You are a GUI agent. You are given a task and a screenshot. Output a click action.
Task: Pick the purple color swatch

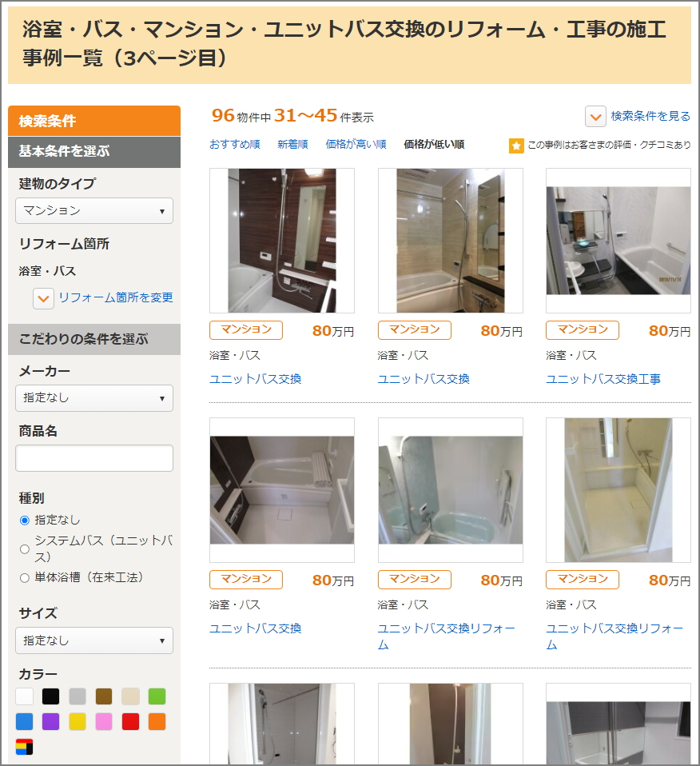(51, 721)
